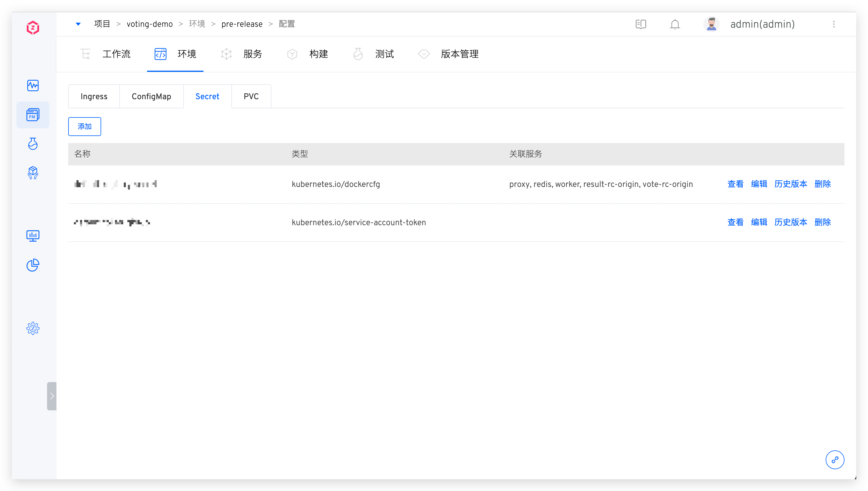Expand the breadcrumb project dropdown arrow

[x=78, y=24]
